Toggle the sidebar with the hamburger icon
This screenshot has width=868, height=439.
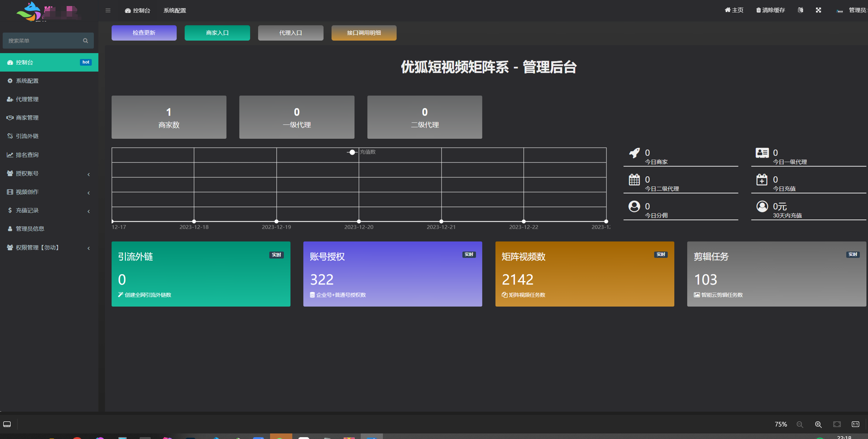(x=108, y=10)
